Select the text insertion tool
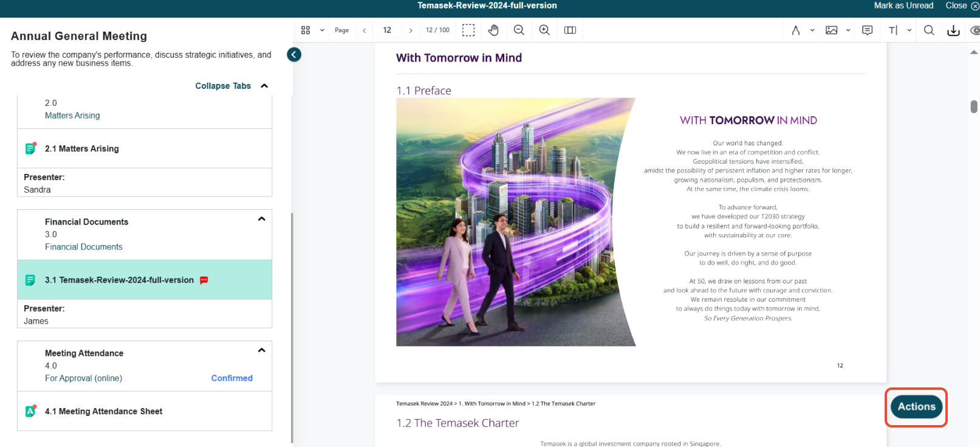Image resolution: width=980 pixels, height=447 pixels. click(x=893, y=30)
